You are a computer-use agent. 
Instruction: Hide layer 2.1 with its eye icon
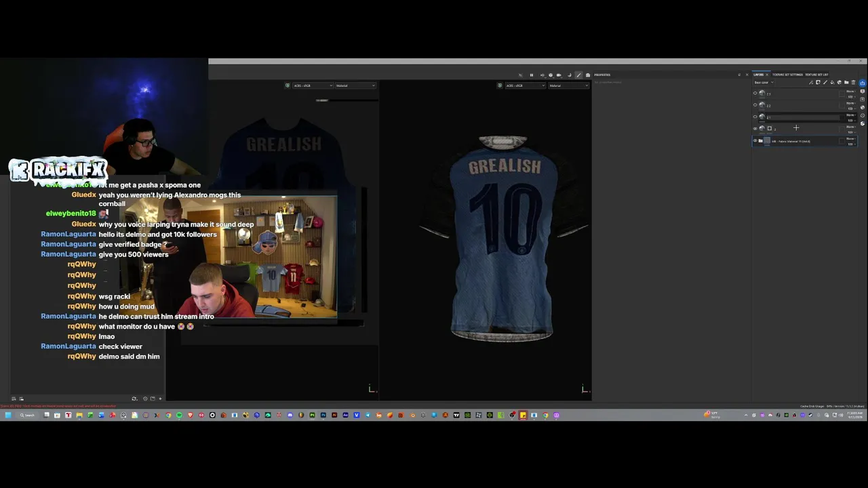coord(755,117)
